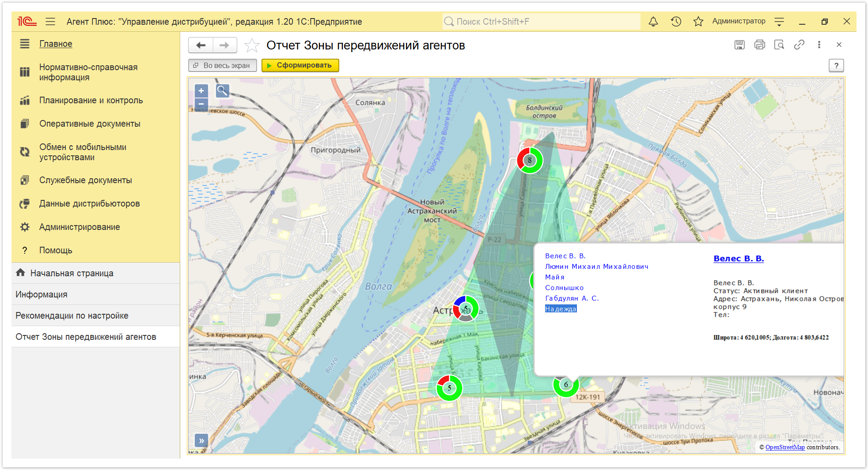
Task: Select Люмин Михаил Михайлович in popup list
Action: pyautogui.click(x=597, y=267)
